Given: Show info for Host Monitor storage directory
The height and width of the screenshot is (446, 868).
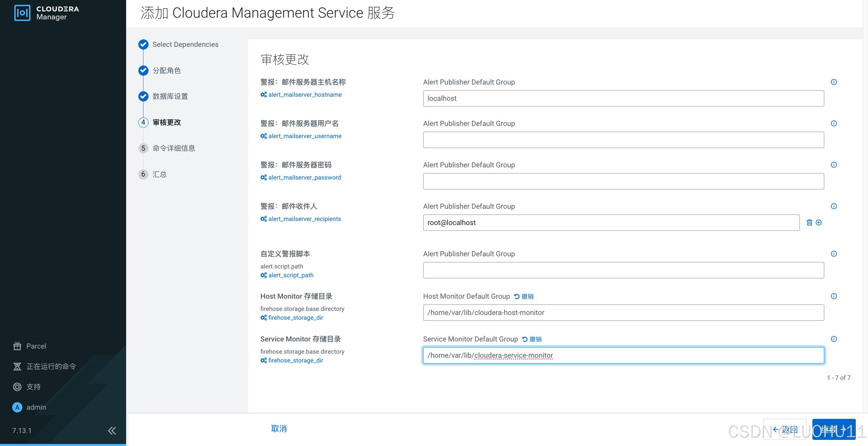Looking at the screenshot, I should coord(834,296).
